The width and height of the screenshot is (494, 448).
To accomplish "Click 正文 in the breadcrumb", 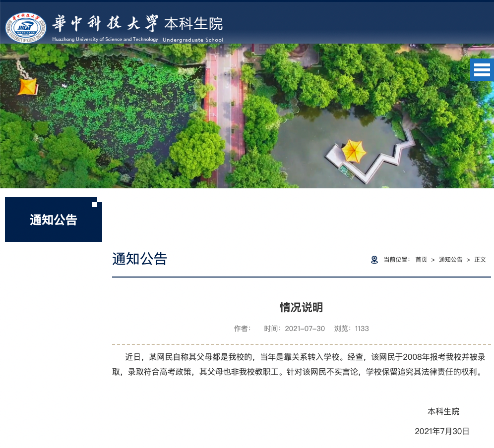I will click(480, 259).
